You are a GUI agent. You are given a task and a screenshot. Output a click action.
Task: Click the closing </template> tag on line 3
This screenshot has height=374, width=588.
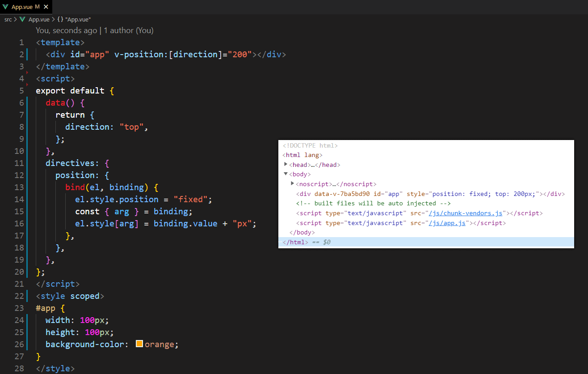[x=63, y=67]
